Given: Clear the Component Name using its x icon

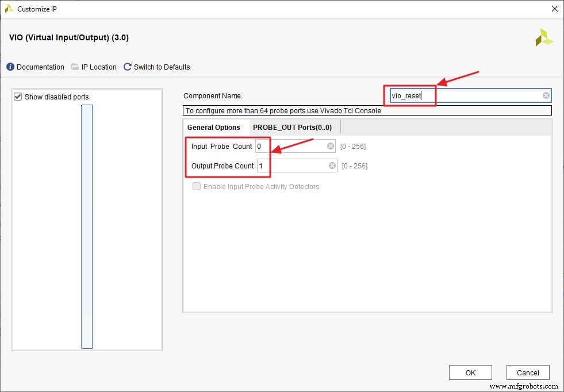Looking at the screenshot, I should [545, 95].
